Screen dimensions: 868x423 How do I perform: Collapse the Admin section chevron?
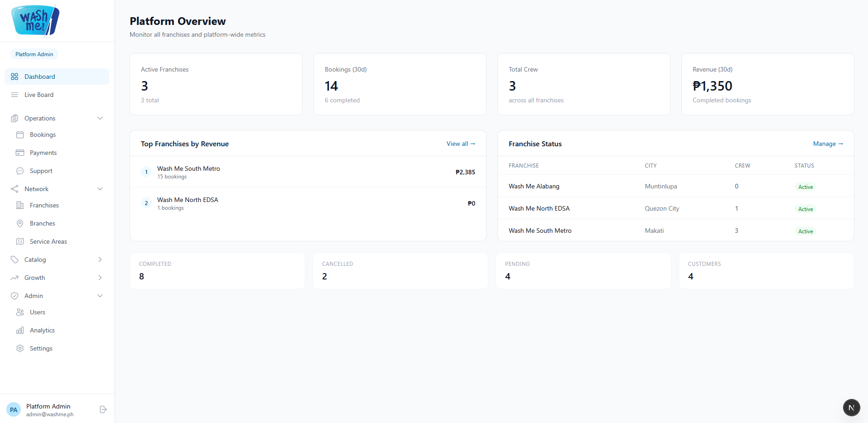tap(100, 296)
